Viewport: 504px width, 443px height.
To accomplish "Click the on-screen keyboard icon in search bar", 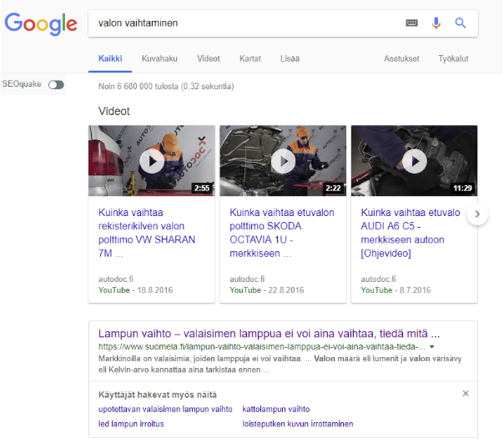I will click(411, 23).
